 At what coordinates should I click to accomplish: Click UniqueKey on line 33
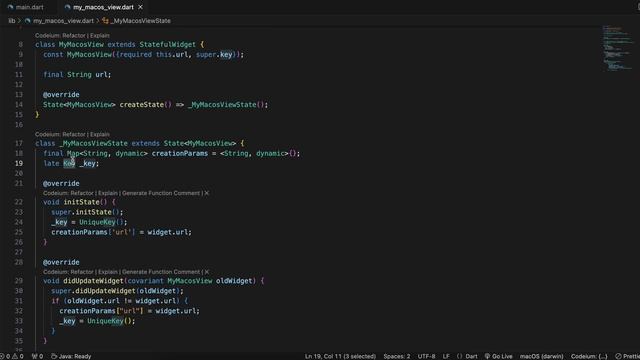105,321
